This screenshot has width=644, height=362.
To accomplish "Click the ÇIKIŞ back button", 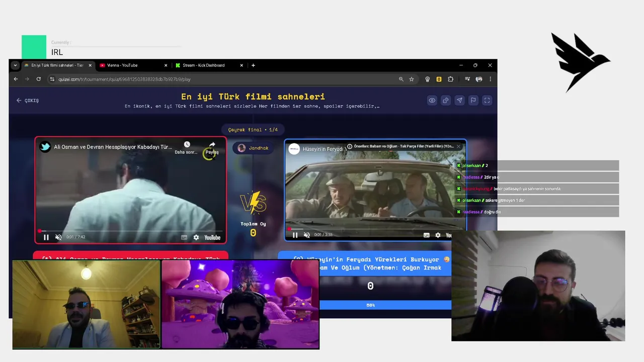I will pos(28,101).
